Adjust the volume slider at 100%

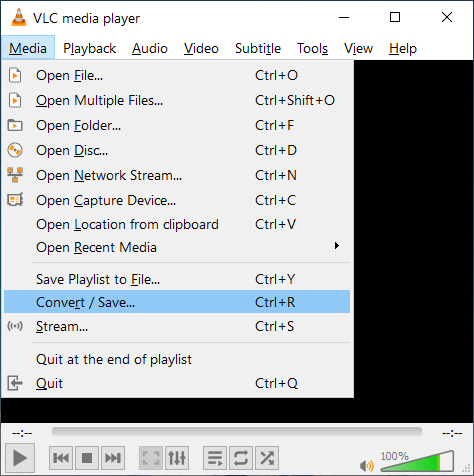click(417, 461)
